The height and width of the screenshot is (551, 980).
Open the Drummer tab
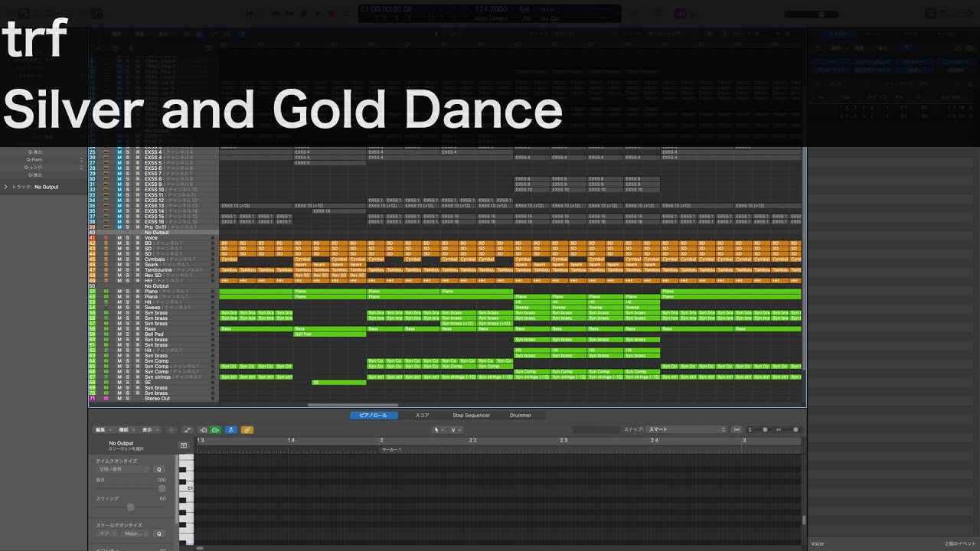(x=521, y=416)
